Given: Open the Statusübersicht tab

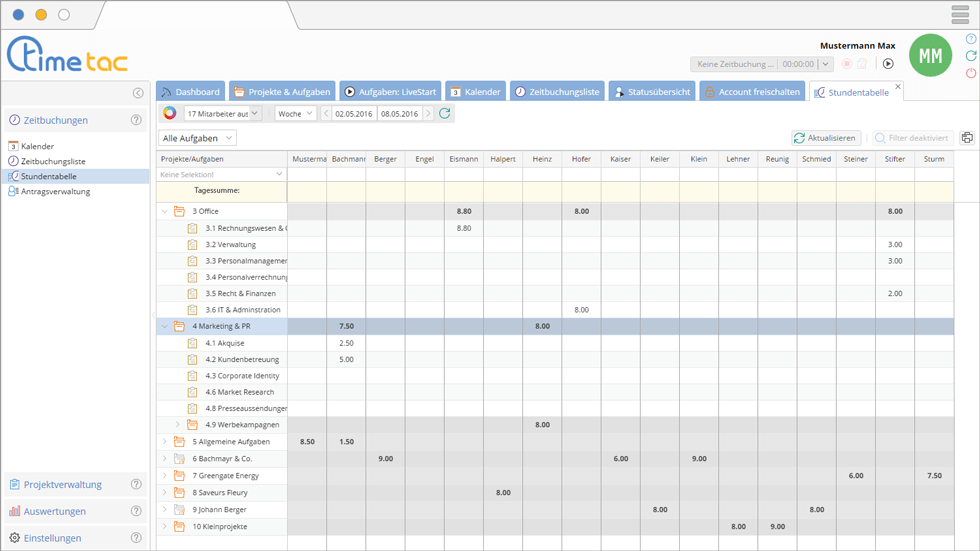Looking at the screenshot, I should coord(651,92).
